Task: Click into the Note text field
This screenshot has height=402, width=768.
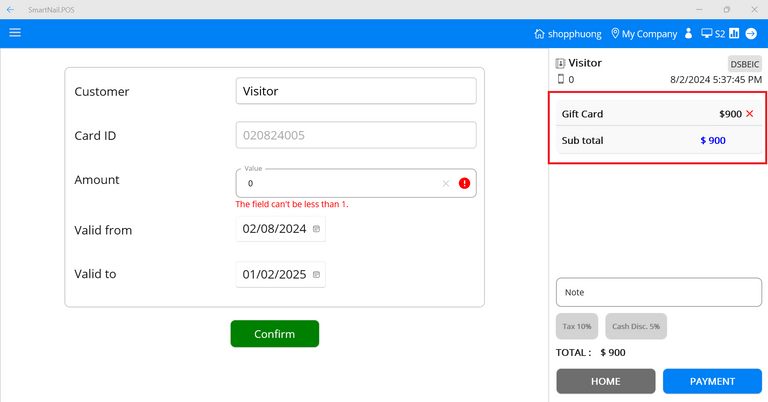Action: click(x=658, y=292)
